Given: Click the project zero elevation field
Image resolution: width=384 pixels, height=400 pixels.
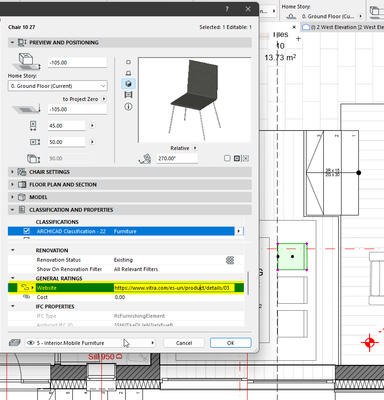Looking at the screenshot, I should click(77, 109).
